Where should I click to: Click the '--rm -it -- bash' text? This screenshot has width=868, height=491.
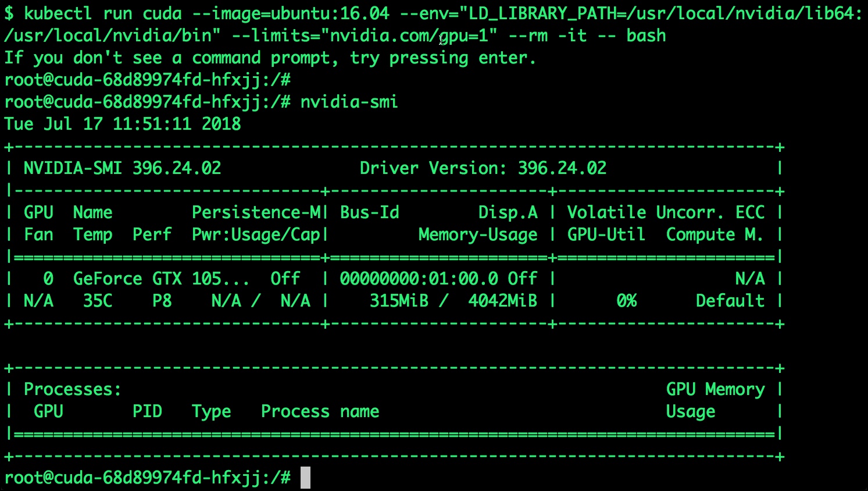587,35
